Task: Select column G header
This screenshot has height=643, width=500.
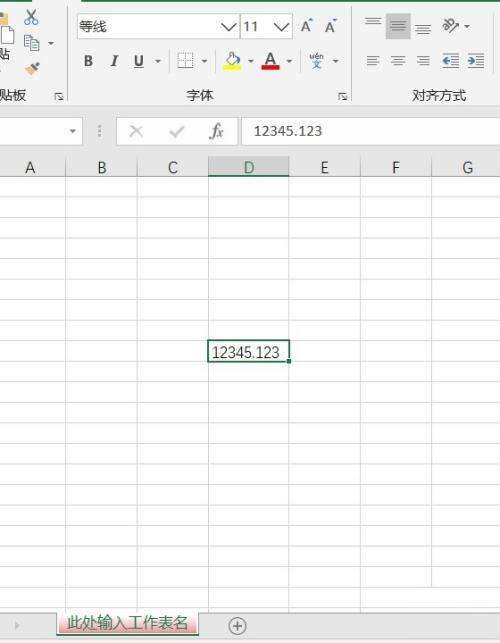Action: tap(466, 168)
